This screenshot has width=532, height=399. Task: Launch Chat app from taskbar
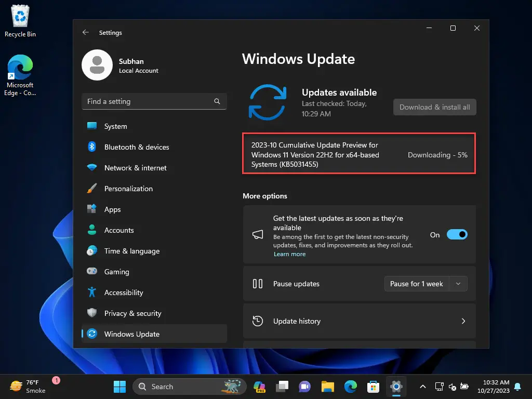pos(304,387)
